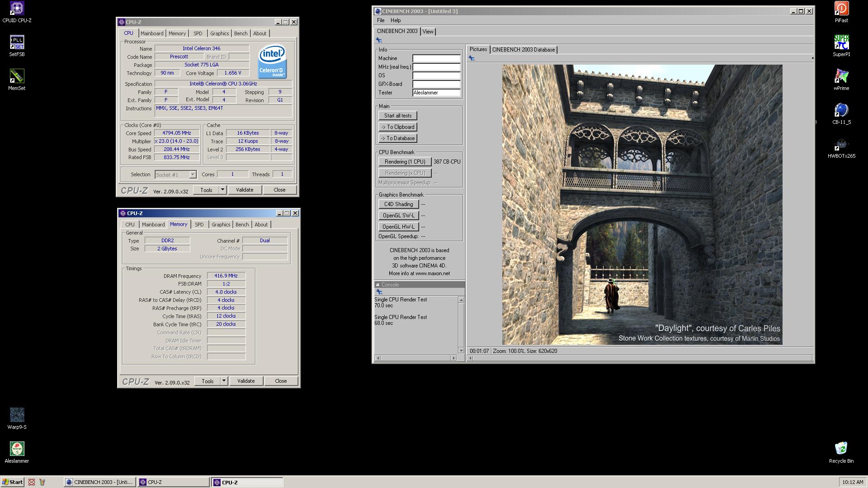Viewport: 868px width, 488px height.
Task: Run the C4D Shading benchmark
Action: [398, 204]
